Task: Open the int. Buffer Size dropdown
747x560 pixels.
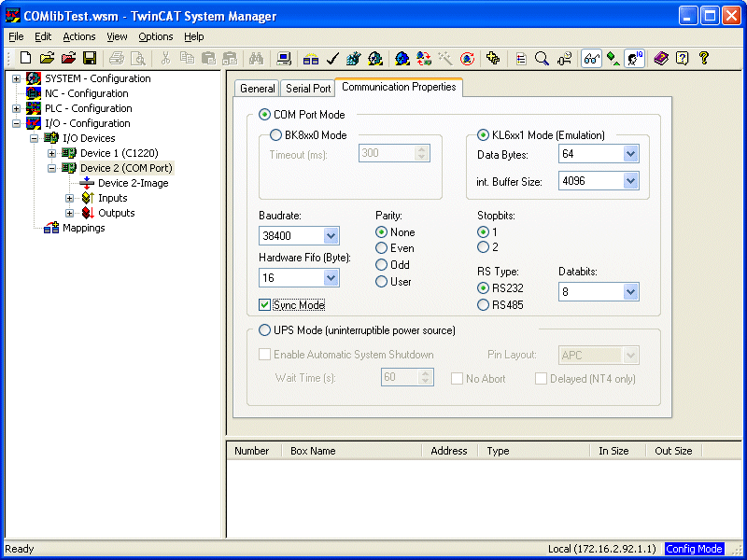Action: tap(630, 181)
